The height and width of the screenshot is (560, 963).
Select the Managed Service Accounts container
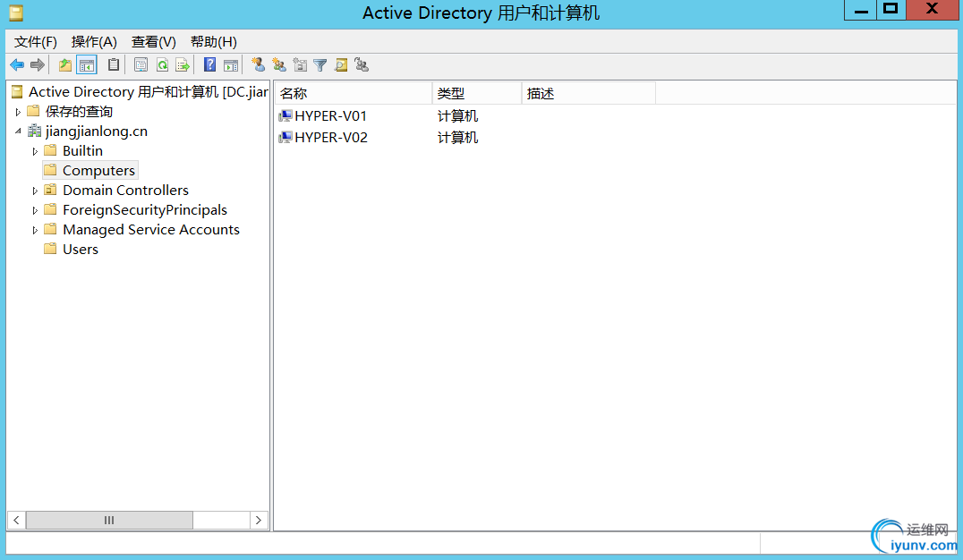(x=151, y=230)
